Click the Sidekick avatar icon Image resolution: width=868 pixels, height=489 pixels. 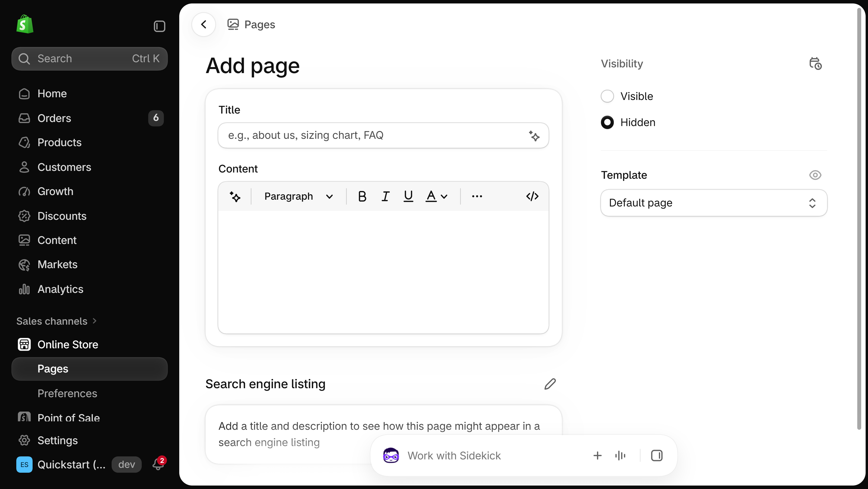(x=391, y=456)
